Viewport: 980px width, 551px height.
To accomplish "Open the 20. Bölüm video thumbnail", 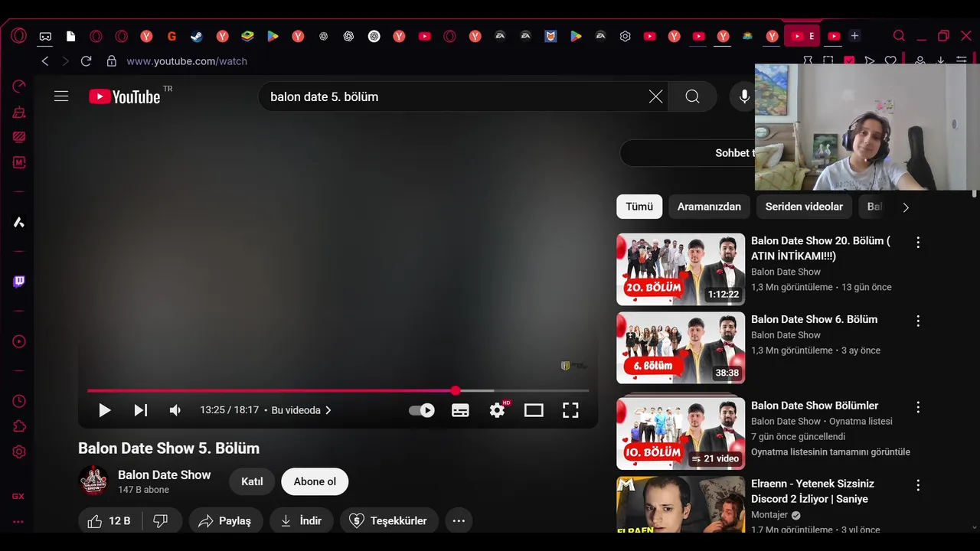I will pos(681,269).
